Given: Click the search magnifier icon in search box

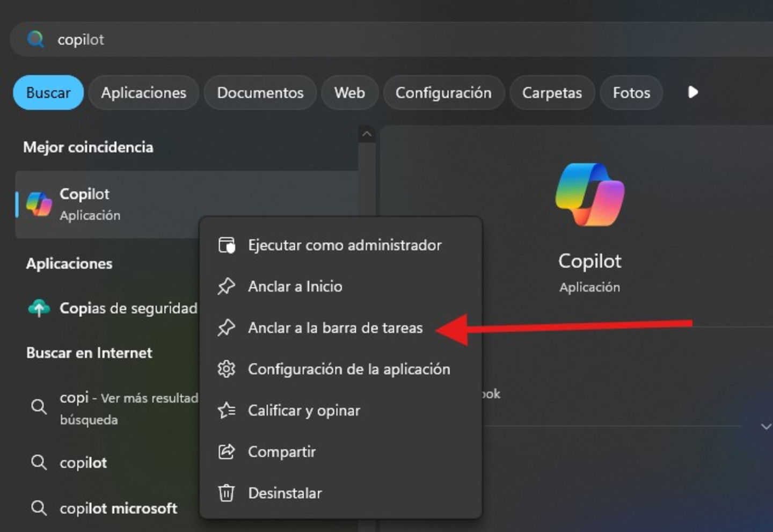Looking at the screenshot, I should 35,39.
